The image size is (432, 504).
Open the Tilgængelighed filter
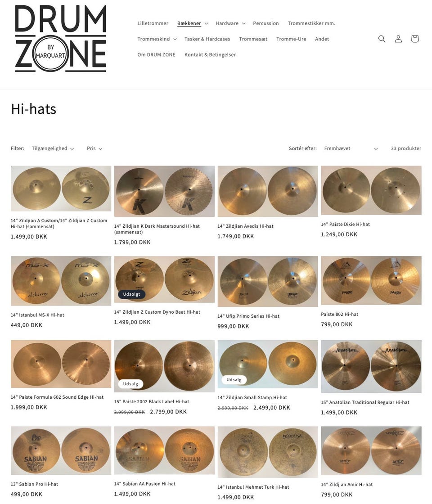(53, 148)
